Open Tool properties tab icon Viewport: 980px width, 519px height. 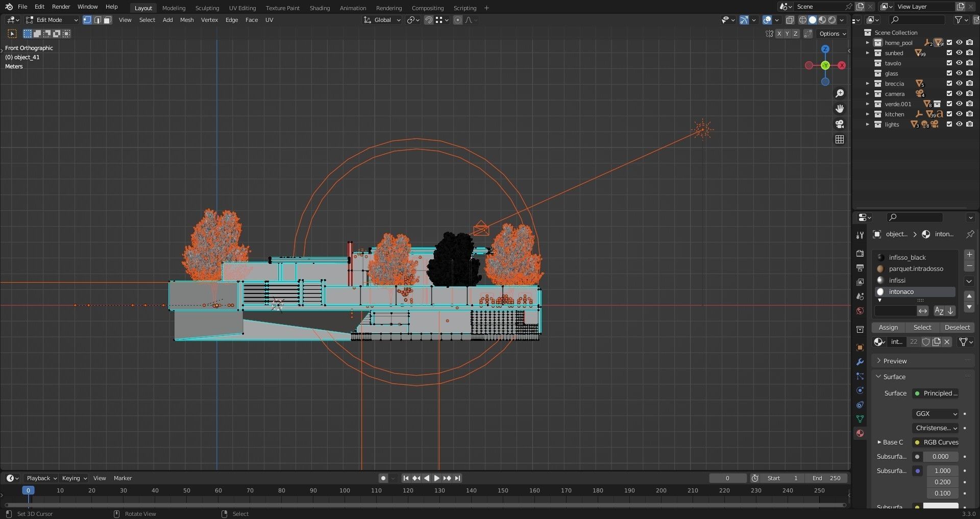(x=860, y=235)
